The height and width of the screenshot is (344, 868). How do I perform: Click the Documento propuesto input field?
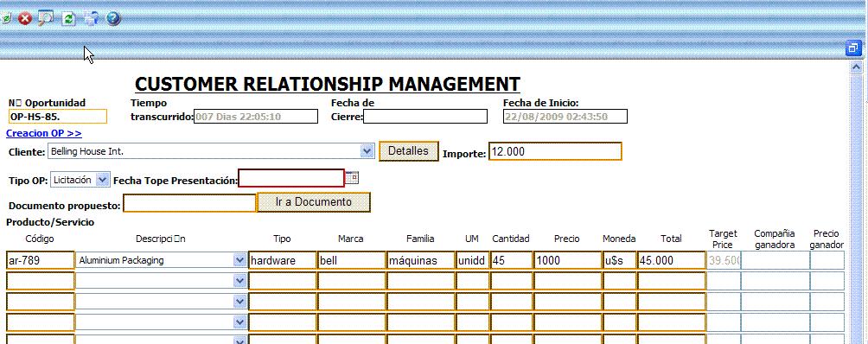tap(190, 203)
